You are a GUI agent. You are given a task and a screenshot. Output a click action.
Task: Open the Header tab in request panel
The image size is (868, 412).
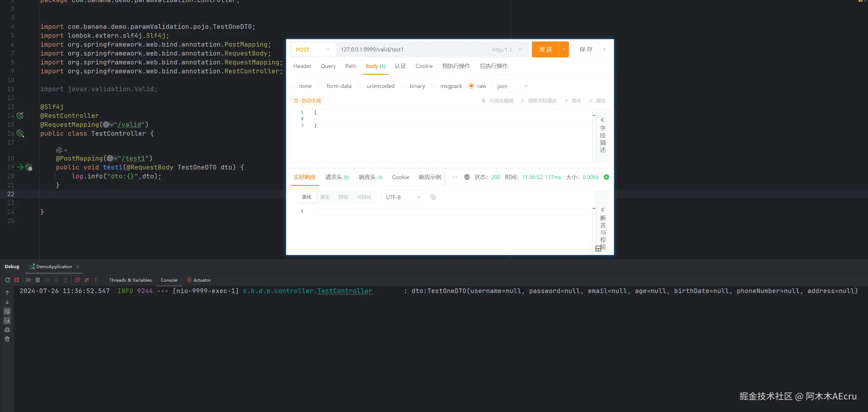[302, 66]
